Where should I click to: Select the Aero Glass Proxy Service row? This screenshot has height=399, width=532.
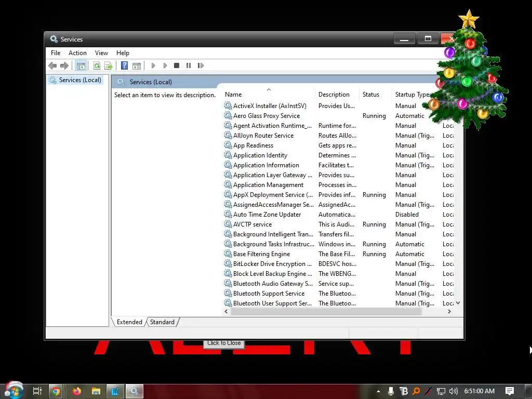(x=339, y=116)
